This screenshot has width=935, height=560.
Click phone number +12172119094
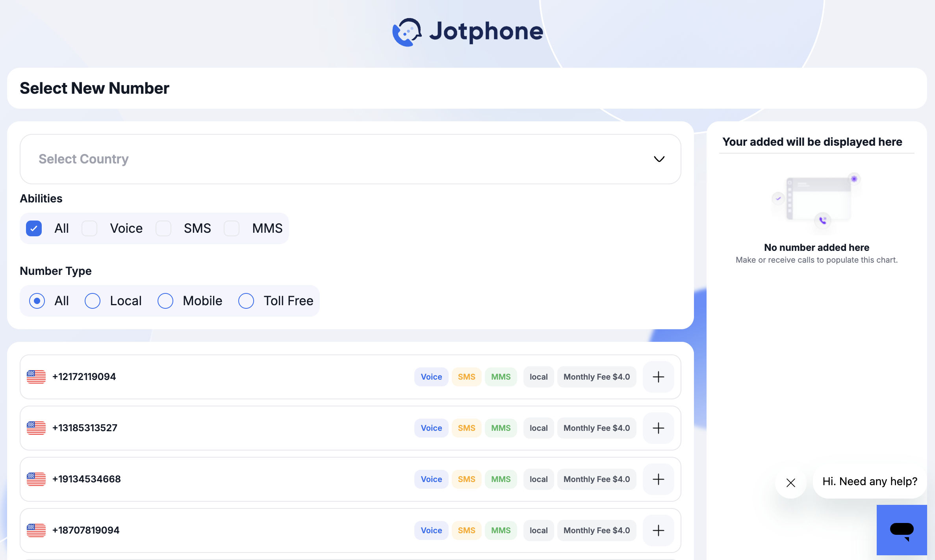[84, 377]
